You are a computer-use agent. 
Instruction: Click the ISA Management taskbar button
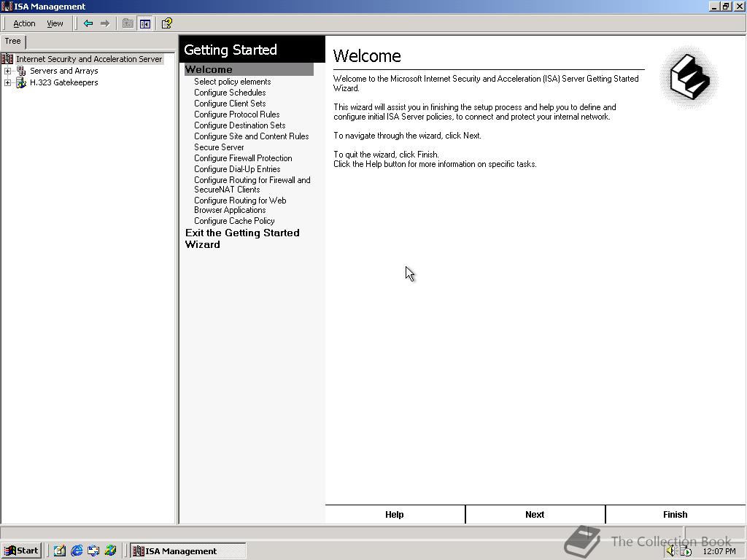(187, 551)
